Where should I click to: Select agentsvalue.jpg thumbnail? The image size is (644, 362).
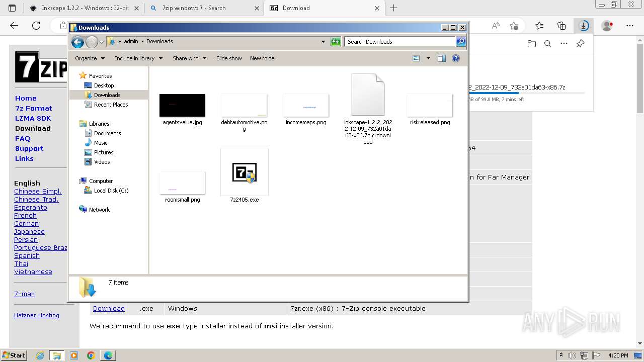182,106
